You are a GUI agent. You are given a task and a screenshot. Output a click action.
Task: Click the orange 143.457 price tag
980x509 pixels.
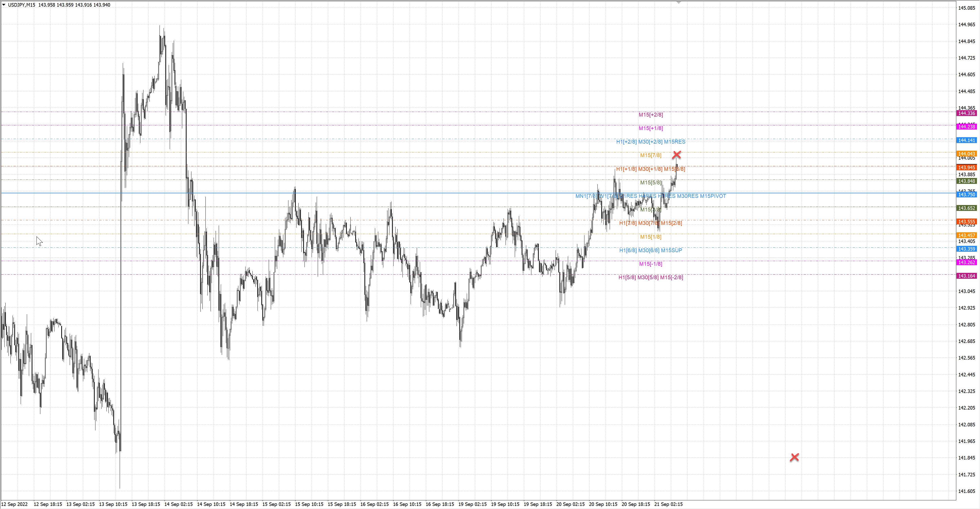[966, 235]
